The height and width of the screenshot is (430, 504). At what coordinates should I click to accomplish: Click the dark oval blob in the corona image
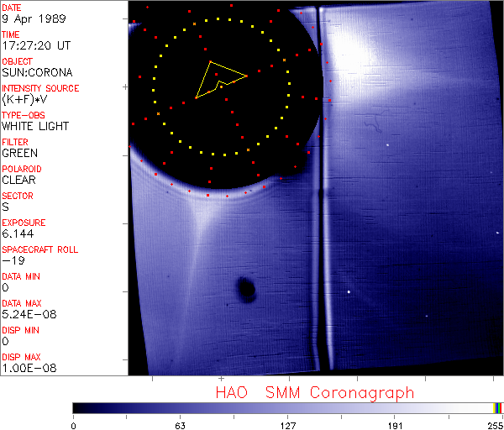coord(246,289)
